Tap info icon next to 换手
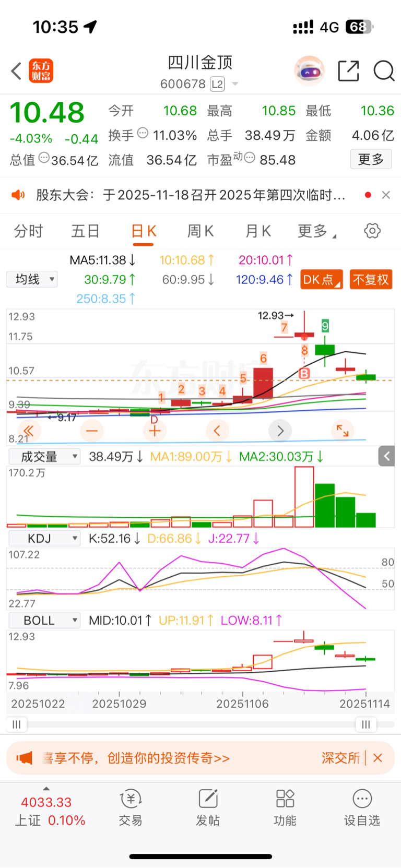The width and height of the screenshot is (401, 868). pos(143,133)
